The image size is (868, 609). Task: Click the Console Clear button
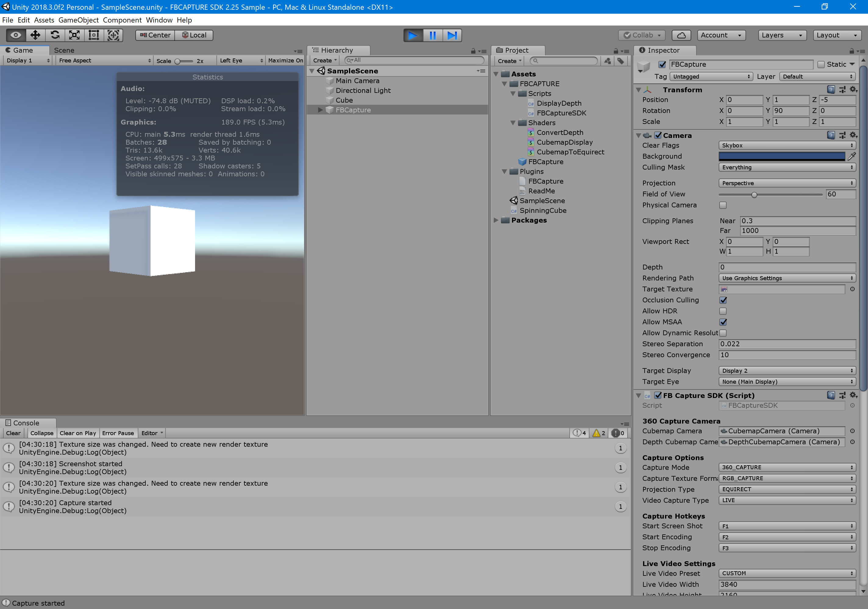coord(14,433)
